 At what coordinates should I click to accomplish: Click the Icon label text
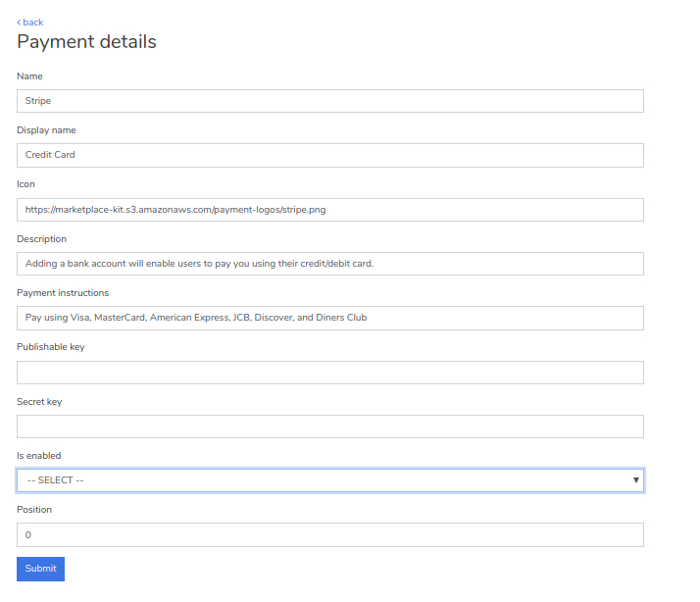point(26,184)
